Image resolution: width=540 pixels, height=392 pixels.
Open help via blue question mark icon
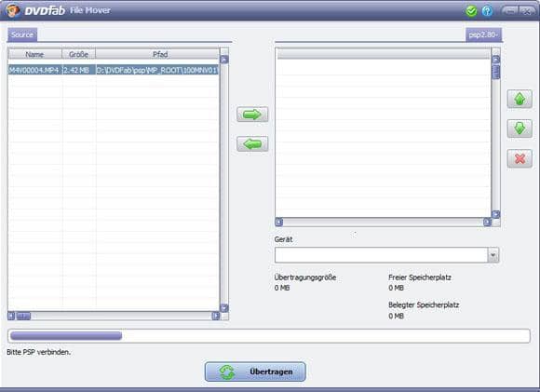[x=487, y=11]
